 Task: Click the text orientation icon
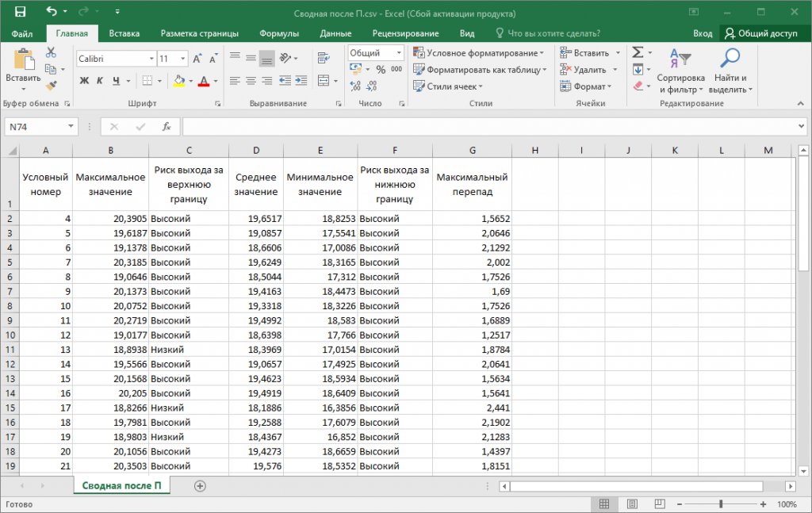coord(285,58)
